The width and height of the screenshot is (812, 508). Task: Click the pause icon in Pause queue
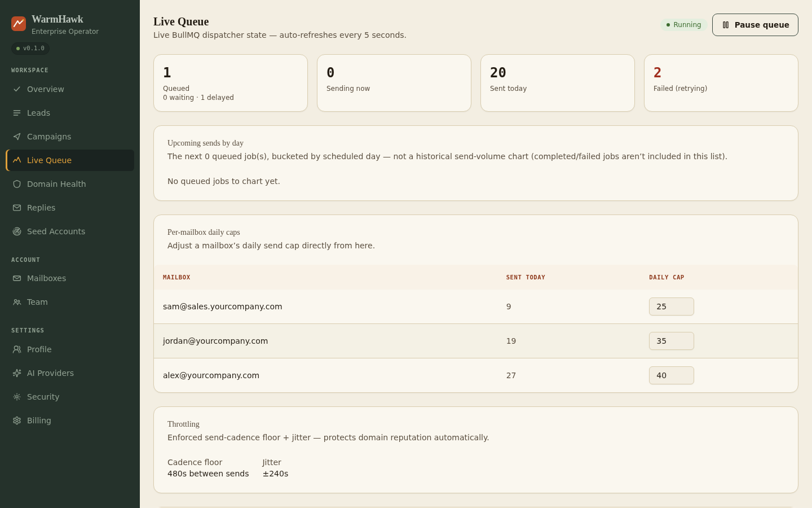[726, 25]
